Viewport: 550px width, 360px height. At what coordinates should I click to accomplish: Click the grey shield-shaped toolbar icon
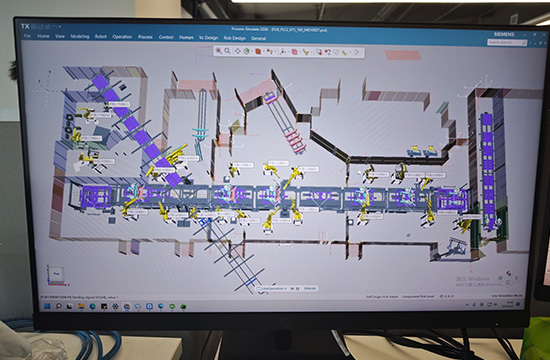336,52
